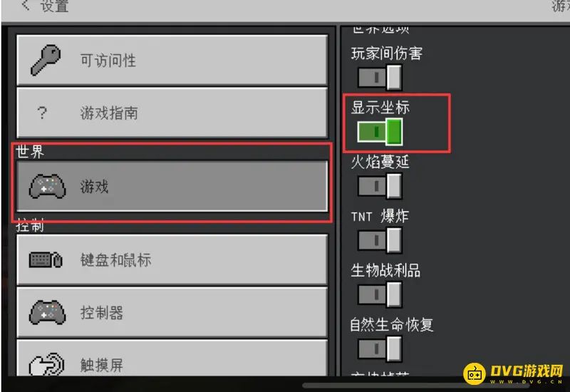Toggle the 自然生命恢复 switch

pyautogui.click(x=380, y=349)
